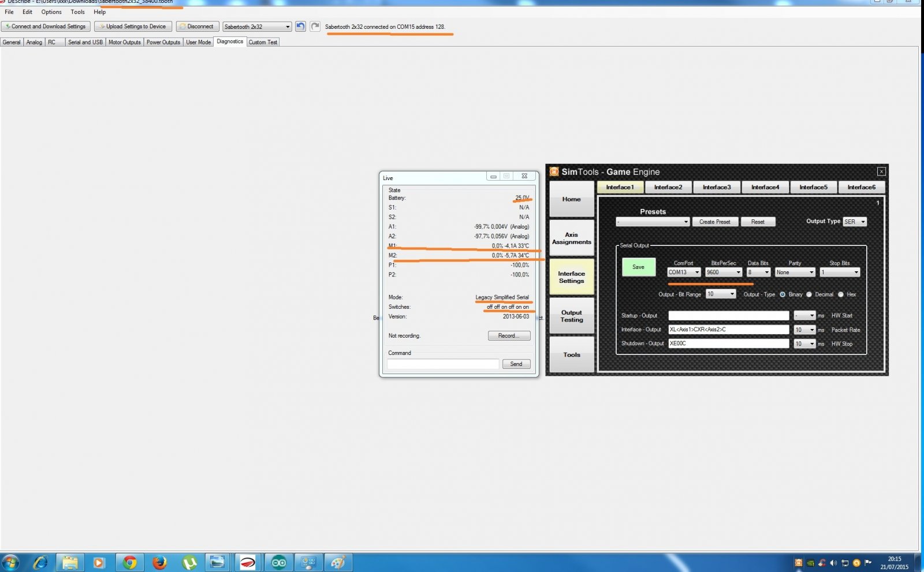Click the volume speaker tray icon
The image size is (924, 572).
pos(833,563)
